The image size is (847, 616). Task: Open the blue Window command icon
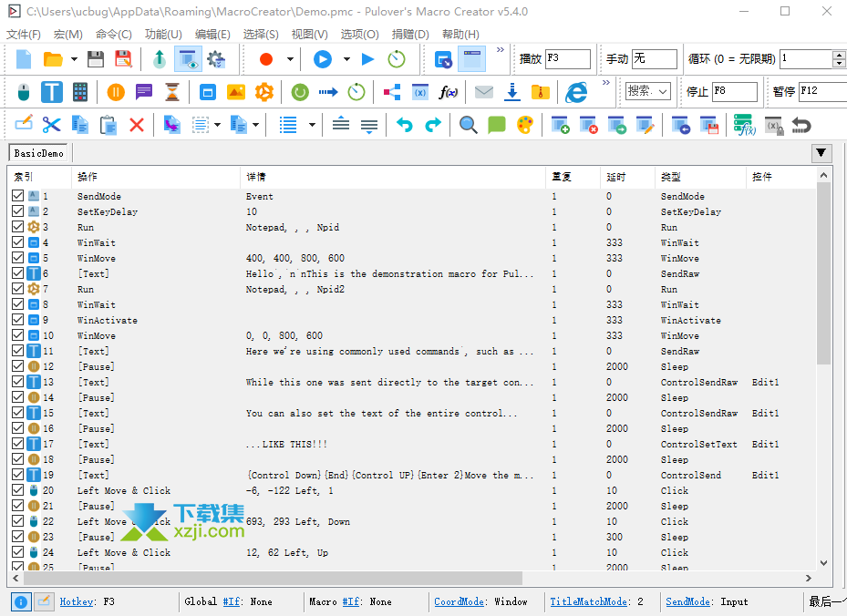[x=208, y=92]
